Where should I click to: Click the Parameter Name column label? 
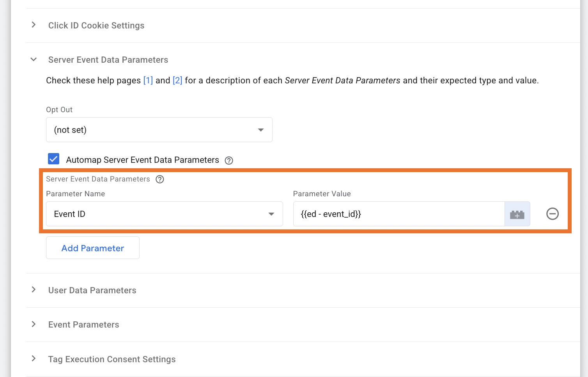(x=75, y=194)
